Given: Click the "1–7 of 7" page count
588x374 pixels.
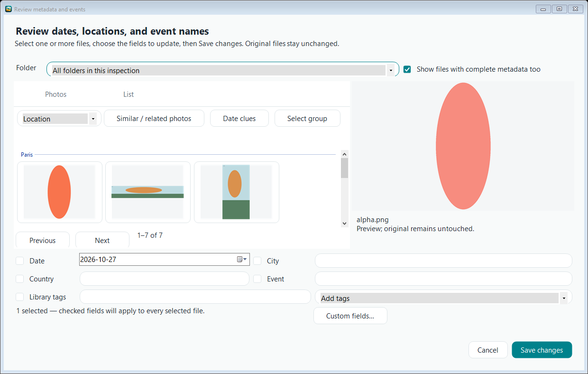Looking at the screenshot, I should [150, 235].
